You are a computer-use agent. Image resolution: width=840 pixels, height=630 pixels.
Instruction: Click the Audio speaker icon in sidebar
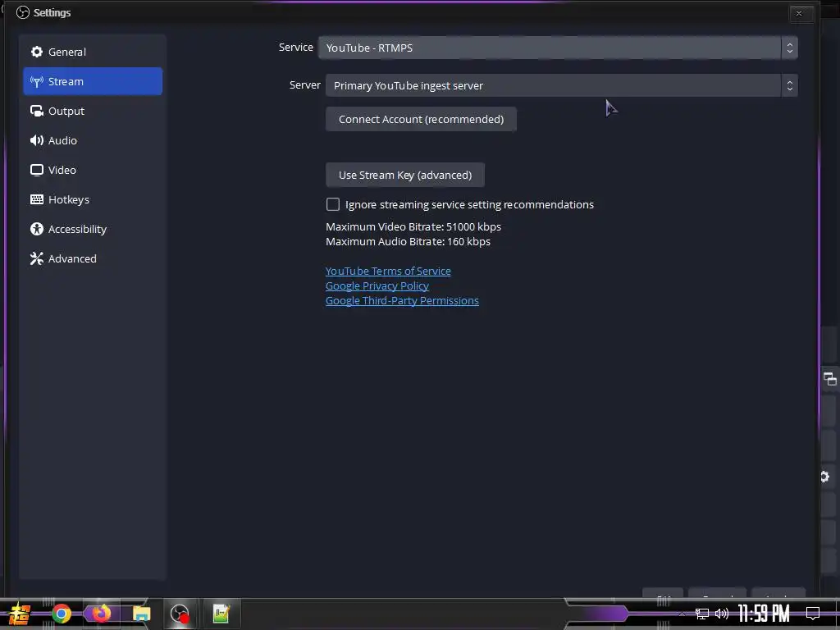click(36, 140)
